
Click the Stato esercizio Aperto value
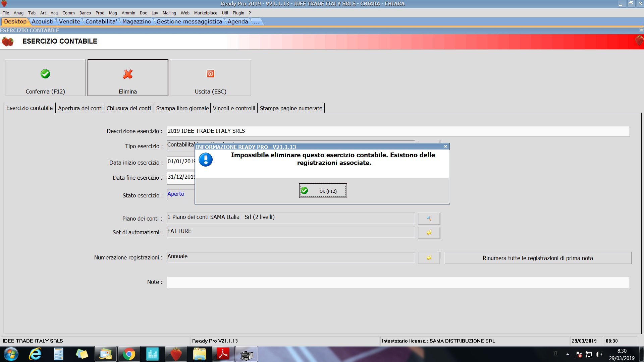[x=176, y=194]
